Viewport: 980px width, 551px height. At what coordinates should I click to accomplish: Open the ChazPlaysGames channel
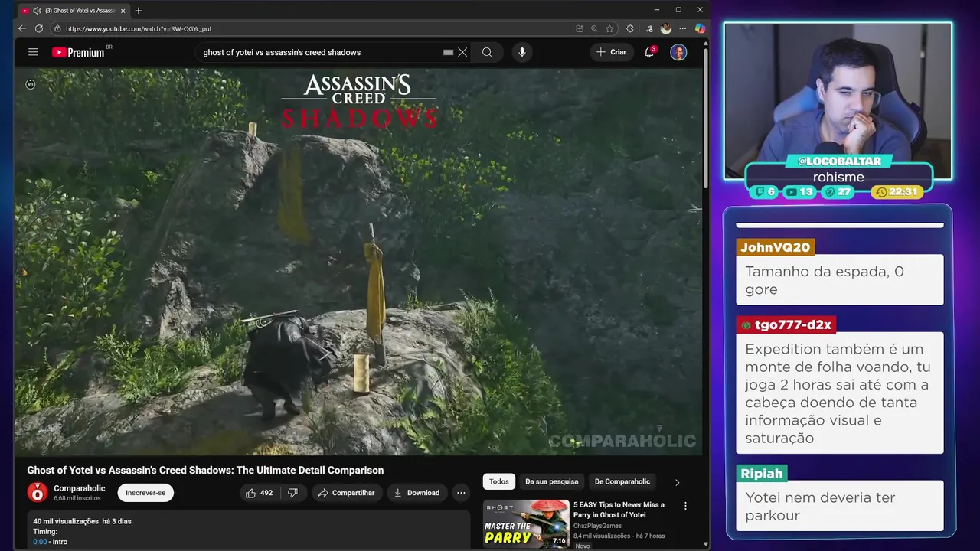tap(597, 526)
